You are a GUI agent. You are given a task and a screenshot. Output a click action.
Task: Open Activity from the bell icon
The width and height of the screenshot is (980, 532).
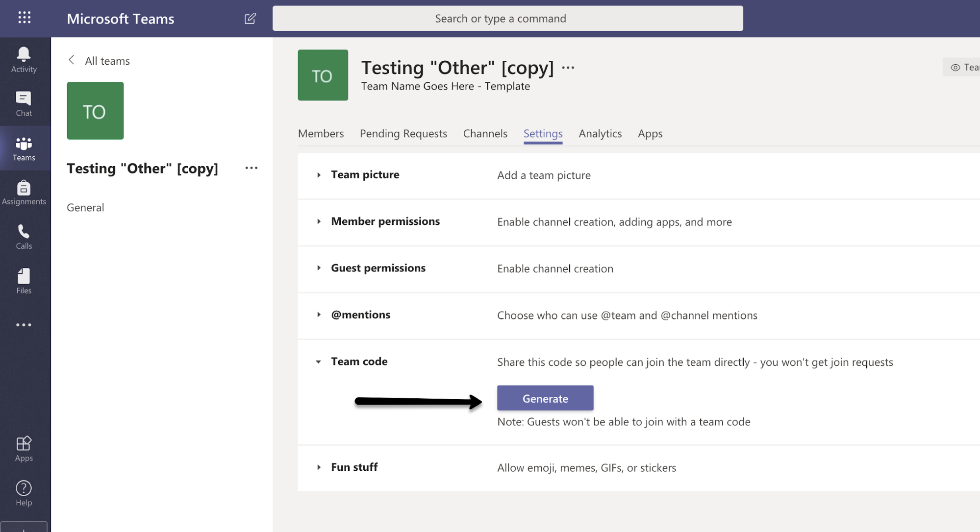coord(24,60)
